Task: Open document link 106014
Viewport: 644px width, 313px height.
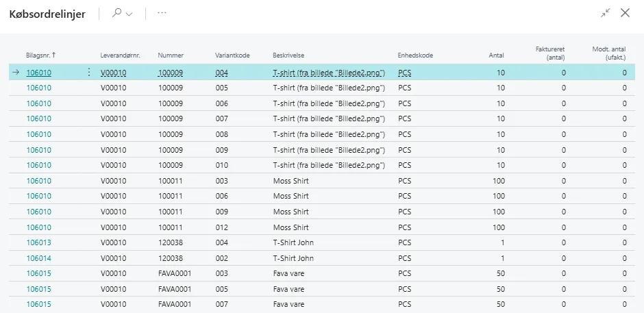Action: coord(39,258)
